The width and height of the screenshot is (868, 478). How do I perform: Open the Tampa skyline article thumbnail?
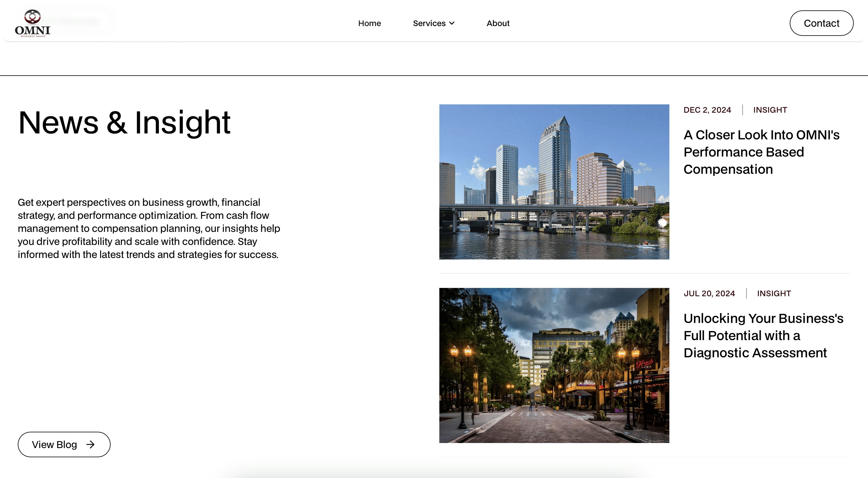pyautogui.click(x=554, y=182)
